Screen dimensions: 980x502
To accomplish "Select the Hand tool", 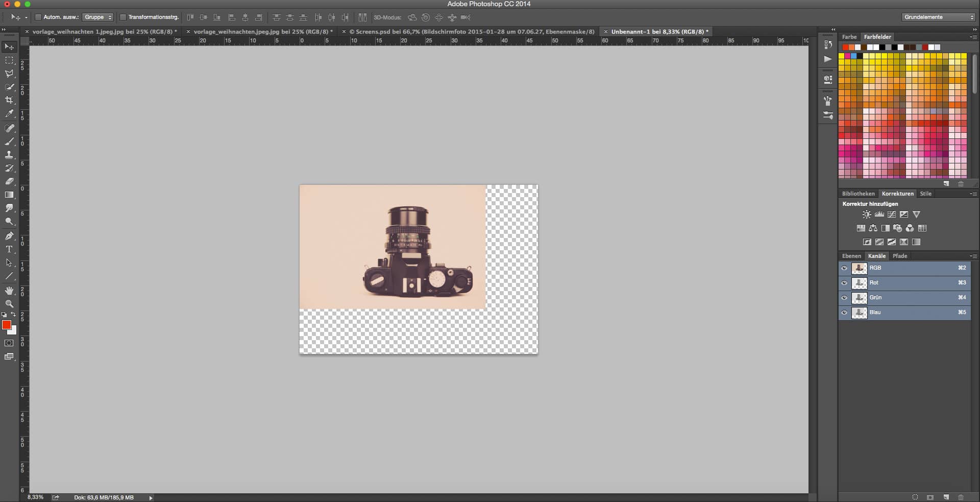I will click(9, 290).
